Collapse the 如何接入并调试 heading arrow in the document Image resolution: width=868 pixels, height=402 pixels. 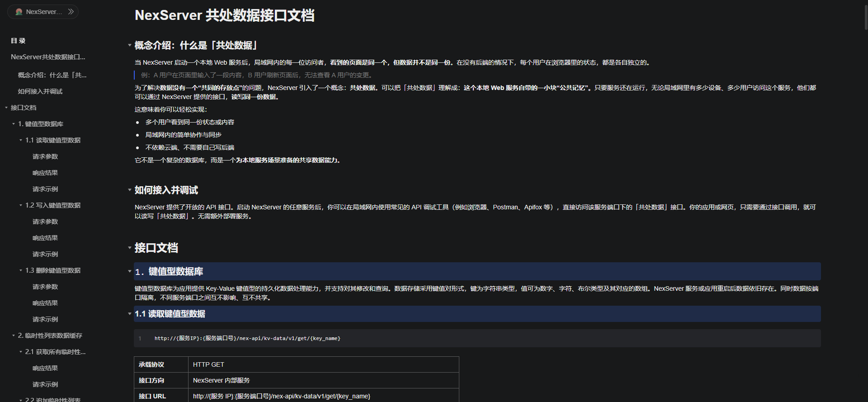click(130, 190)
